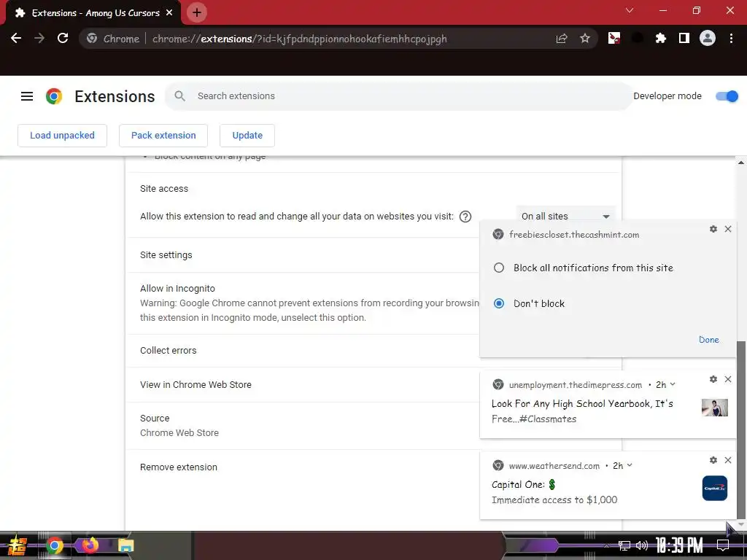Click the Capital One logo thumbnail
This screenshot has height=560, width=747.
pyautogui.click(x=715, y=488)
